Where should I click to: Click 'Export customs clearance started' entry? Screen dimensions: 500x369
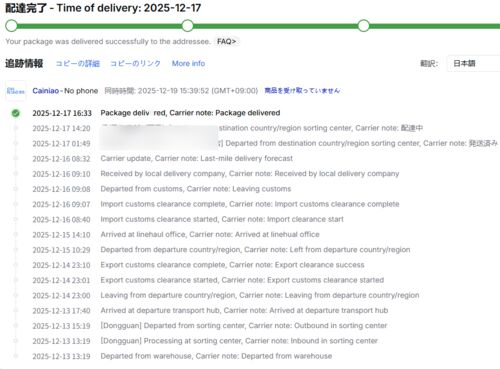(x=242, y=280)
